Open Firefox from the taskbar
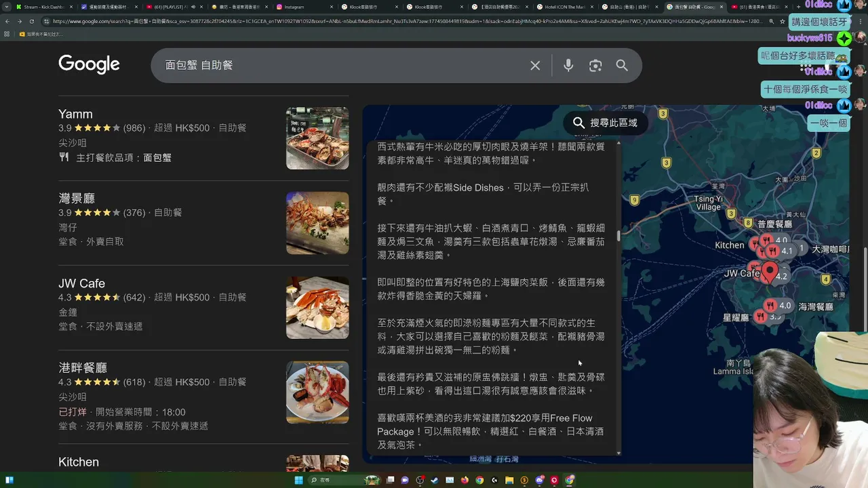868x488 pixels. (465, 480)
